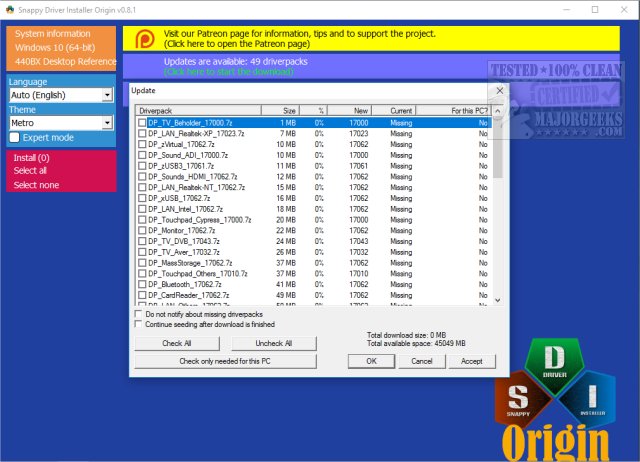Click the Uncheck All button

pos(273,343)
